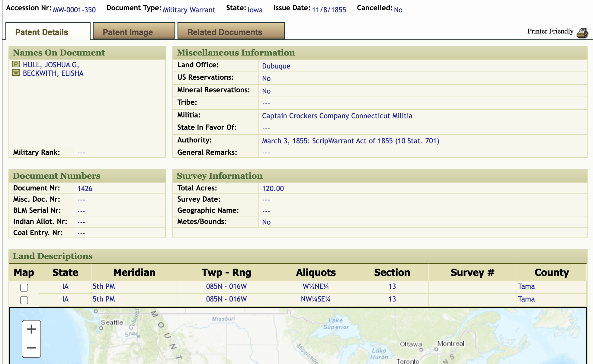Check the map box for W½NE¼ row
The height and width of the screenshot is (364, 593).
24,287
